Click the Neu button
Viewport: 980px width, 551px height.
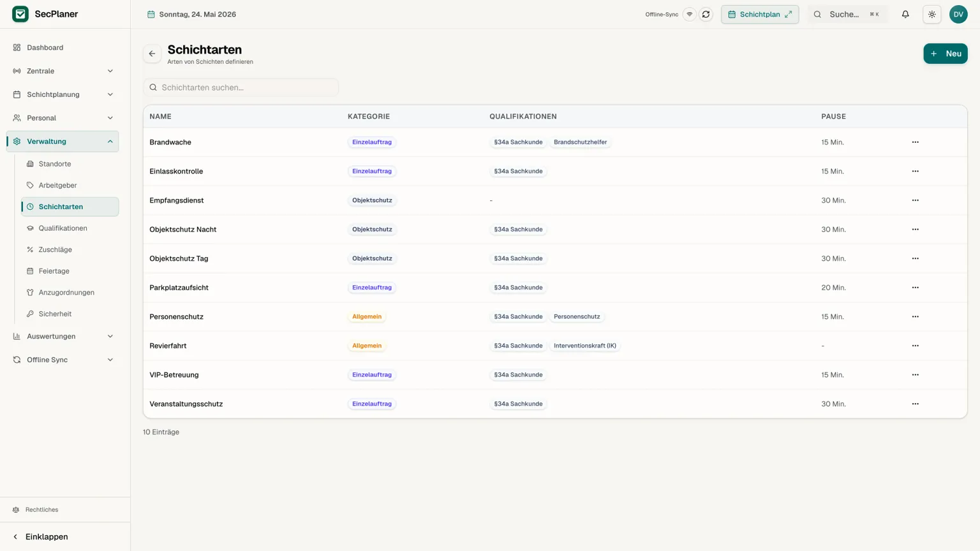coord(945,54)
